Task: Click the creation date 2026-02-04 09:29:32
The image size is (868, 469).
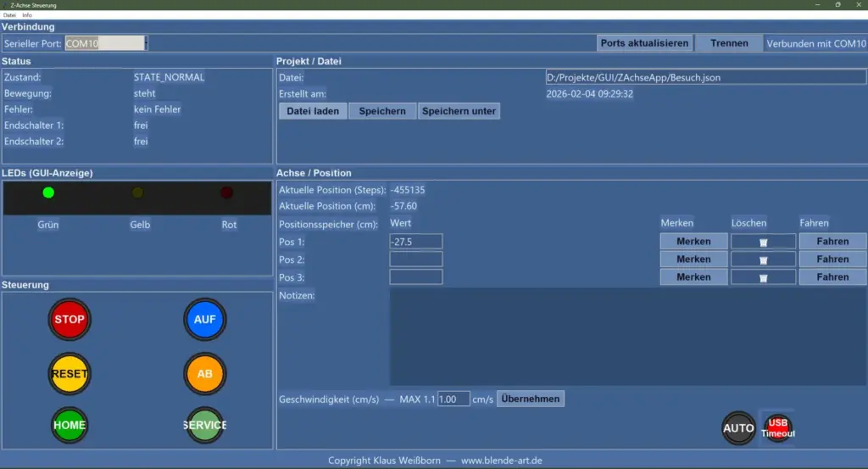Action: (x=590, y=94)
